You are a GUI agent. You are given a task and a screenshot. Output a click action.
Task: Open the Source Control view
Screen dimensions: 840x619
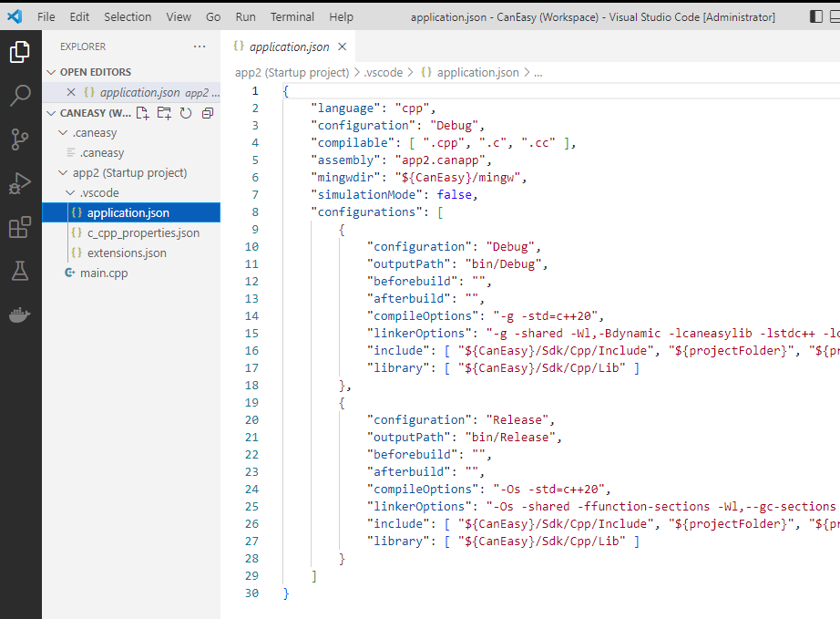pyautogui.click(x=20, y=139)
